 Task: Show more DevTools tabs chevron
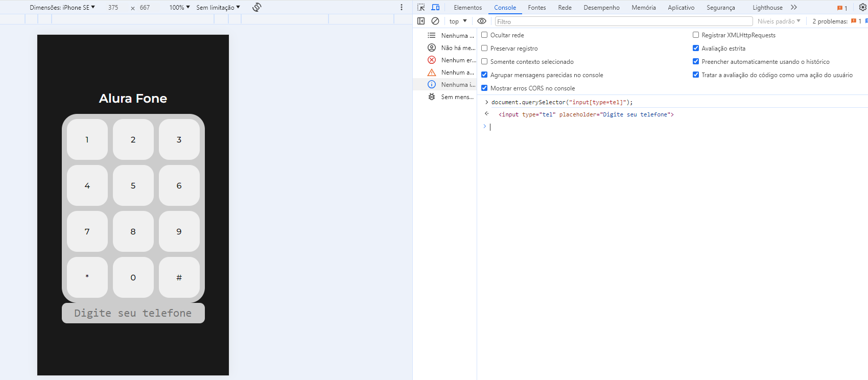(x=793, y=7)
